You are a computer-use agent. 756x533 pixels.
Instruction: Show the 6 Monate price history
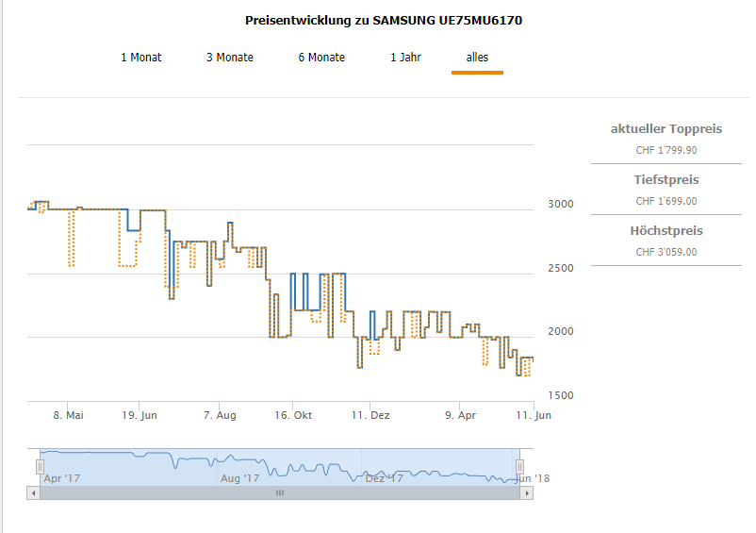coord(321,58)
